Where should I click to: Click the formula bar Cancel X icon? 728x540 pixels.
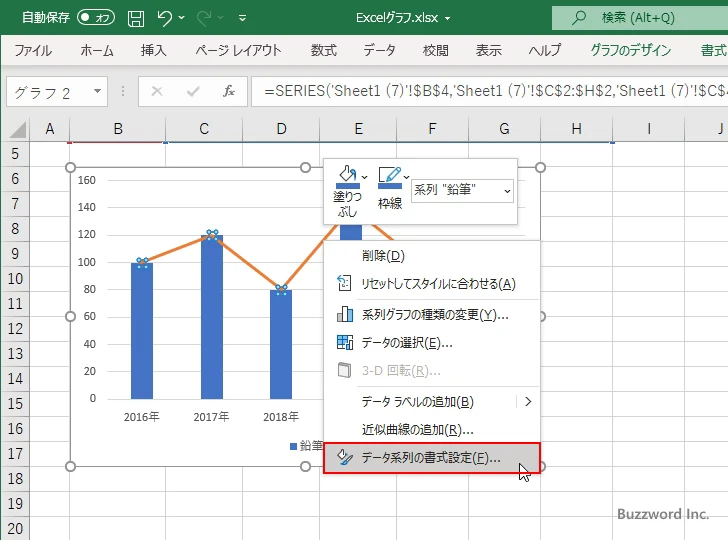coord(157,91)
